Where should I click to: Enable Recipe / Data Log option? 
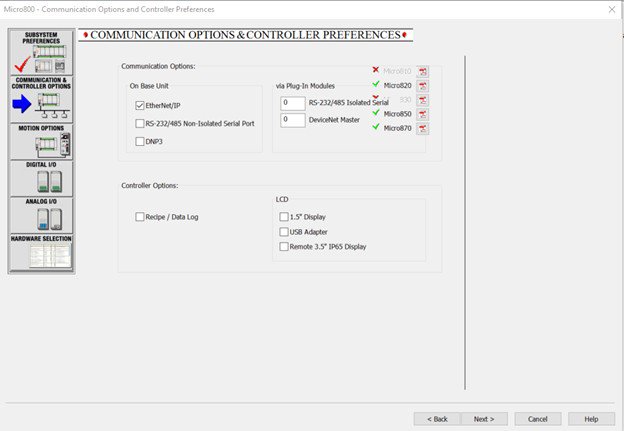[140, 217]
